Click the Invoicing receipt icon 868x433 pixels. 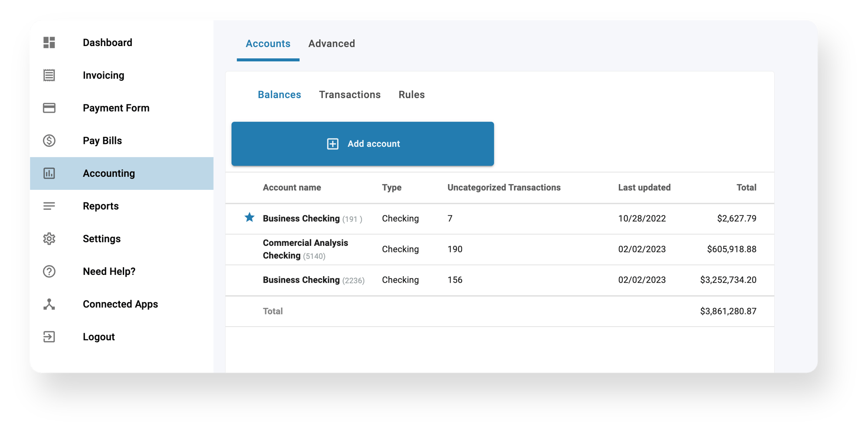pyautogui.click(x=49, y=75)
